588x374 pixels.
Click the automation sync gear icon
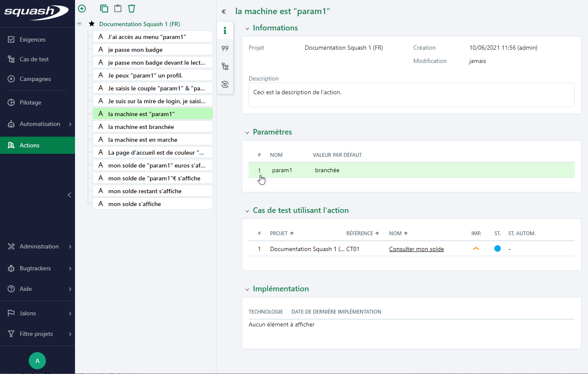225,84
